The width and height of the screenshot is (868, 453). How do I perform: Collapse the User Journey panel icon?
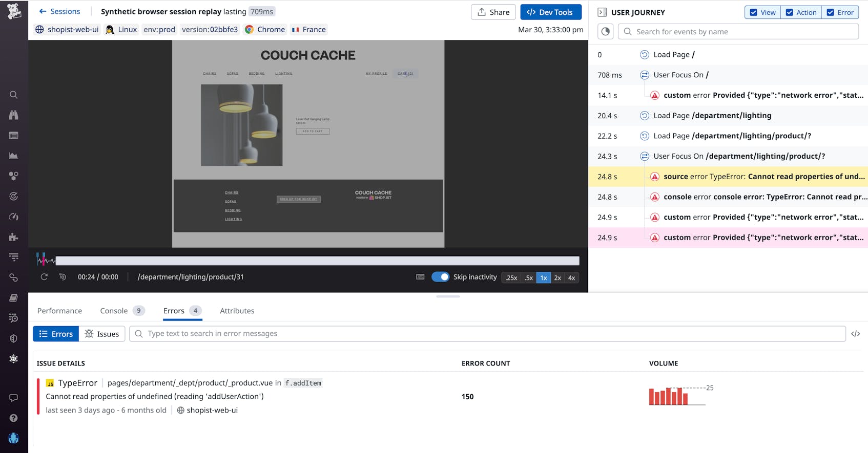pos(602,12)
